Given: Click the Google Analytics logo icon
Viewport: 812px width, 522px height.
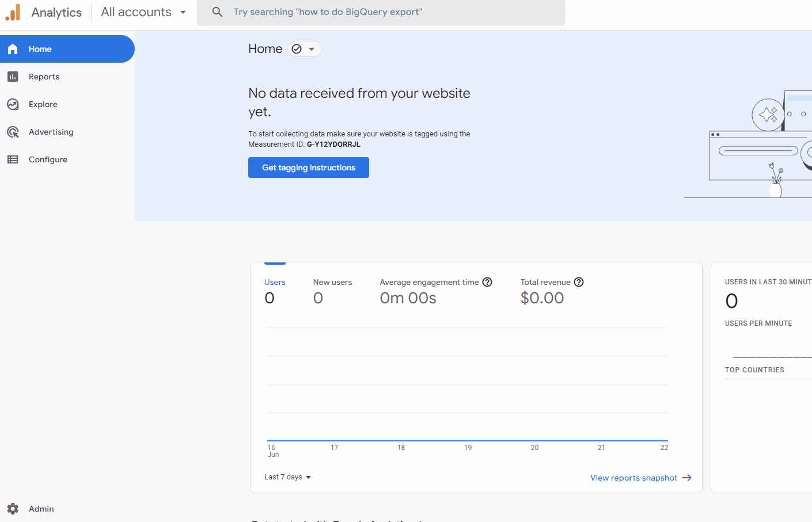Looking at the screenshot, I should point(13,12).
